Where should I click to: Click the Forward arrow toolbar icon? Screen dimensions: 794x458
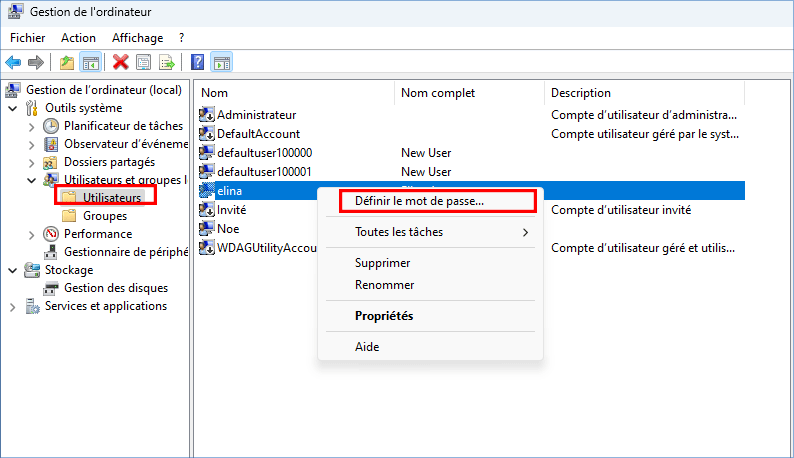point(35,63)
